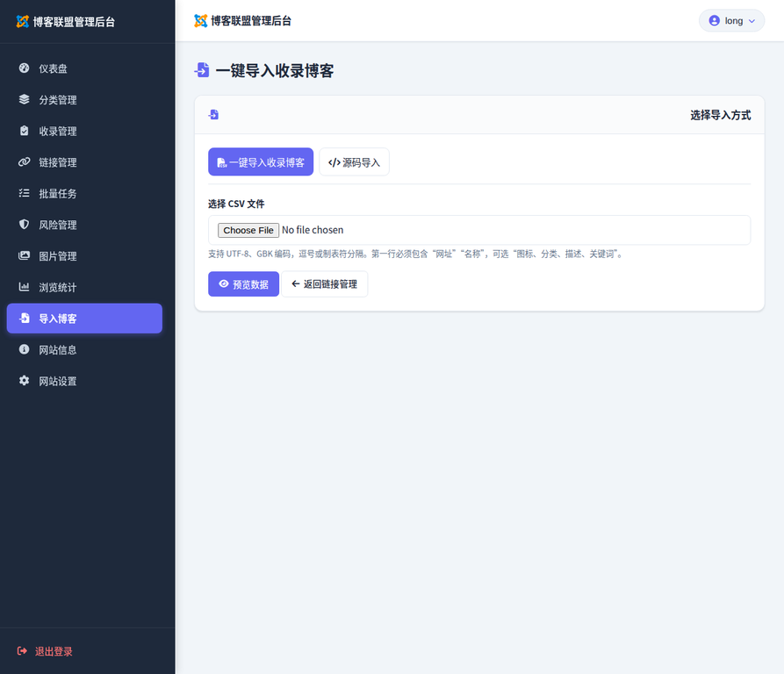The image size is (784, 674).
Task: Click the clipboard icon beside 收录管理
Action: click(24, 131)
